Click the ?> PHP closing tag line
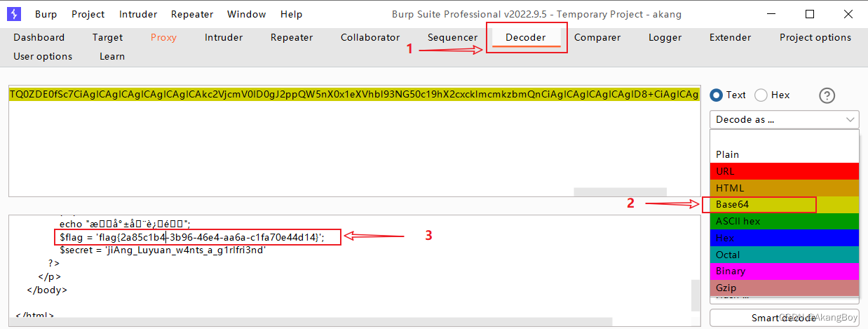This screenshot has width=868, height=329. (54, 263)
